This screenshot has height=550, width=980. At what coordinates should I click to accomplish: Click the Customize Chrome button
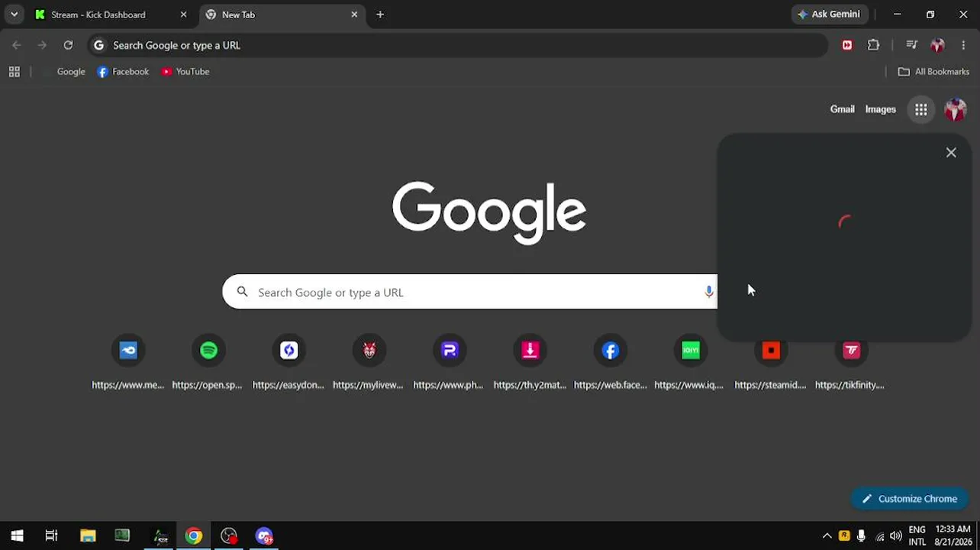(x=910, y=499)
